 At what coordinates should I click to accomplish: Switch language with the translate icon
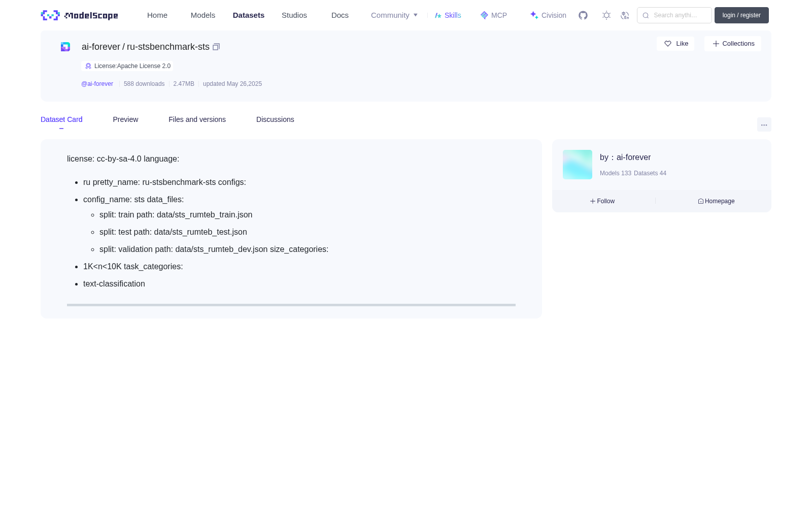625,15
